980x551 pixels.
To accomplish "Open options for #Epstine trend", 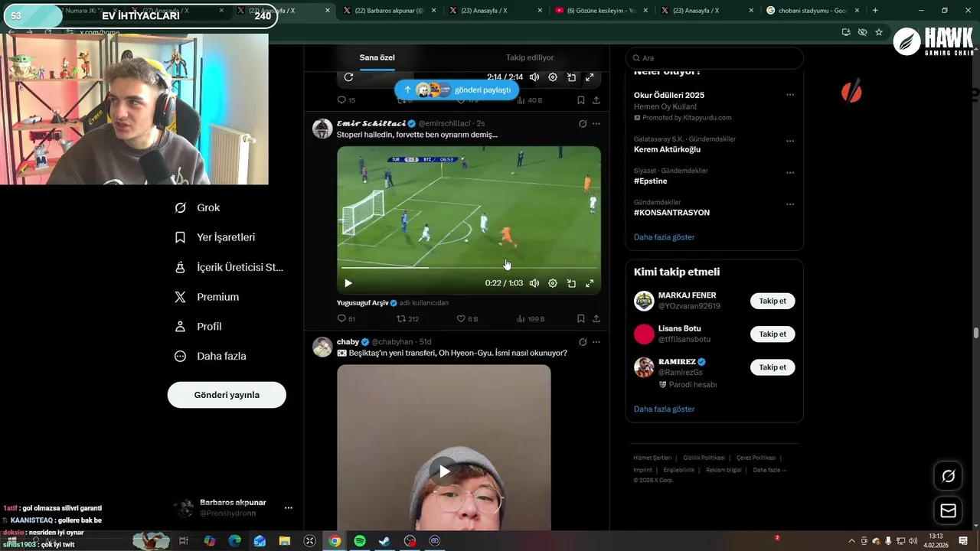I will click(x=790, y=173).
